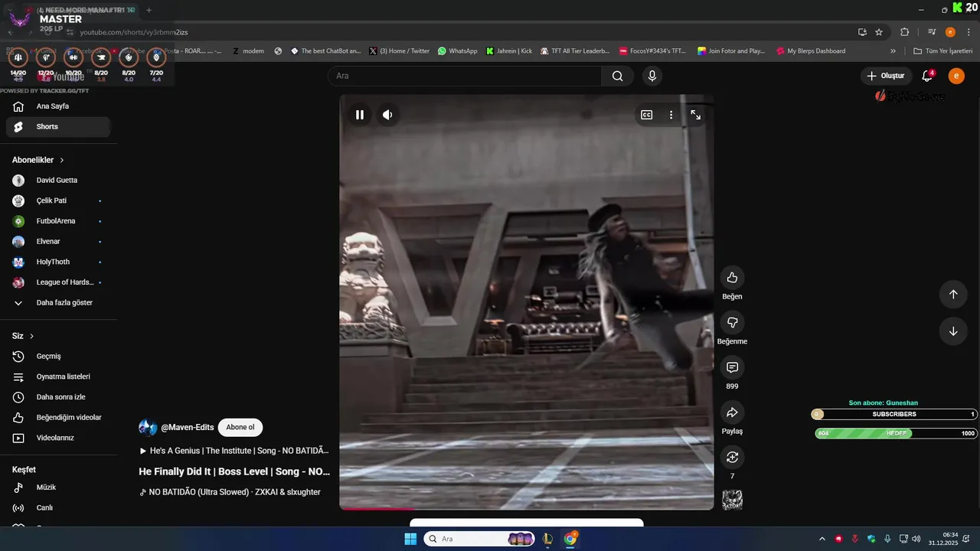The height and width of the screenshot is (551, 980).
Task: Open HolyThoth subscription channel
Action: [58, 262]
